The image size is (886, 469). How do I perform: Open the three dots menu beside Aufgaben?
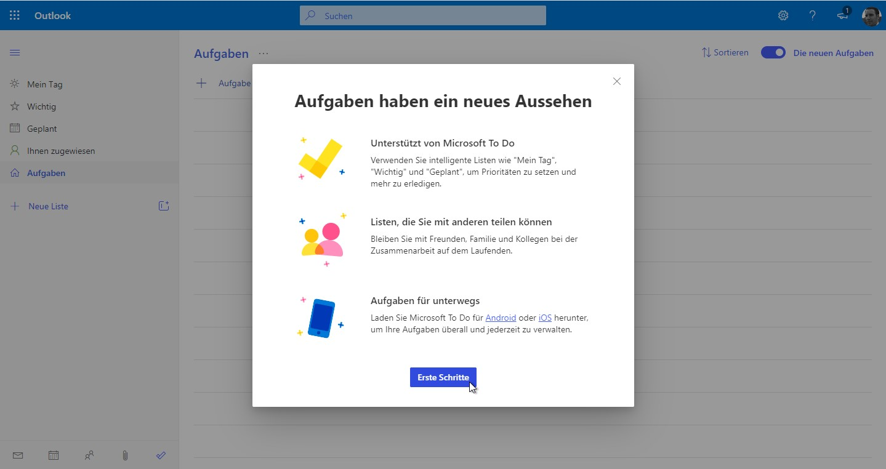[263, 54]
